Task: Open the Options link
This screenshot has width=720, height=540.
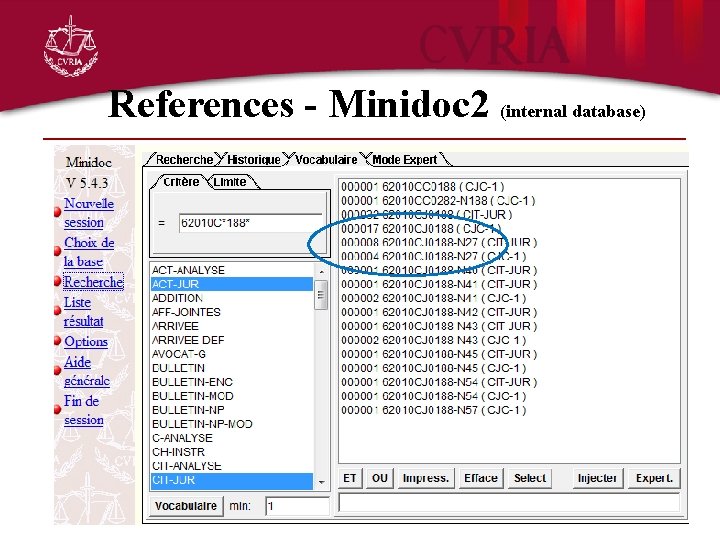Action: click(x=86, y=341)
